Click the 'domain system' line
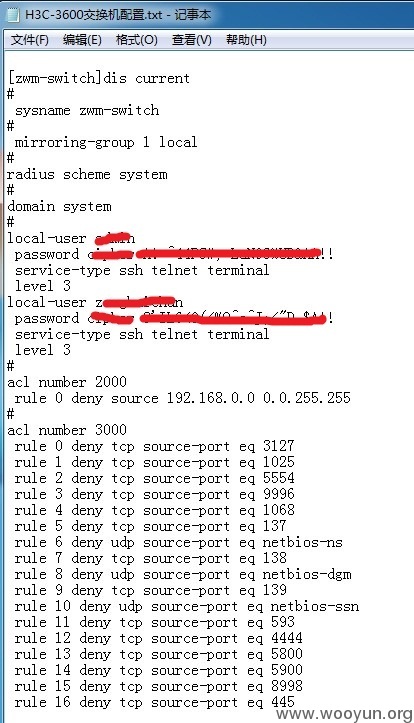Viewport: 414px width, 723px height. pyautogui.click(x=59, y=207)
